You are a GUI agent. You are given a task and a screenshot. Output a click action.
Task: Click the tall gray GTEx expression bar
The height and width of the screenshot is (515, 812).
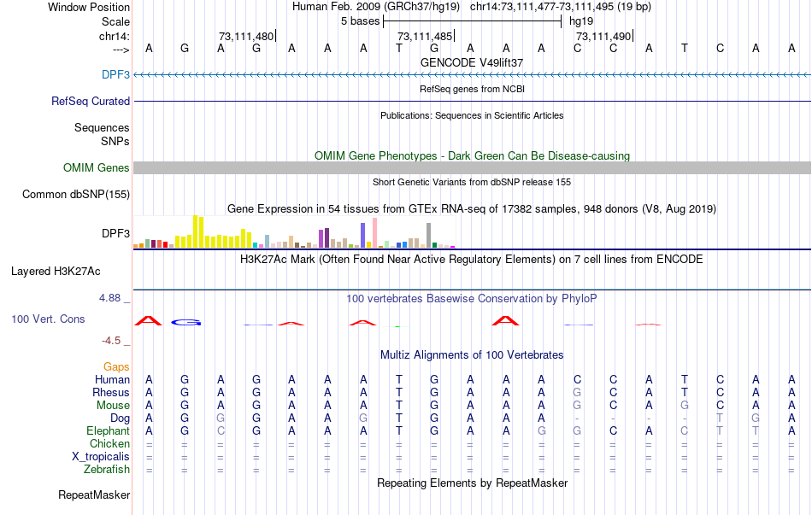click(428, 236)
